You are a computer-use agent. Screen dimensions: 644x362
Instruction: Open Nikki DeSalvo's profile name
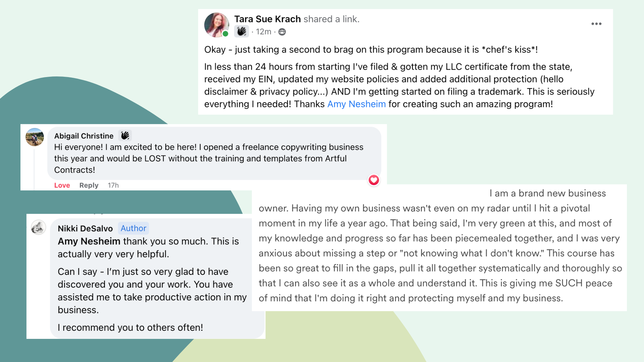(x=85, y=228)
